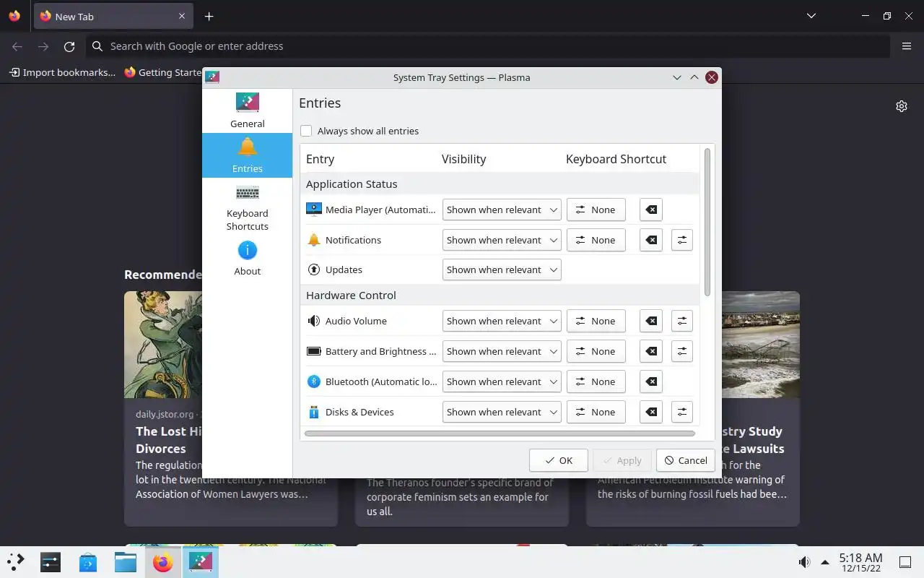Screen dimensions: 924x578
Task: Set keyboard shortcut for Media Player
Action: point(596,210)
